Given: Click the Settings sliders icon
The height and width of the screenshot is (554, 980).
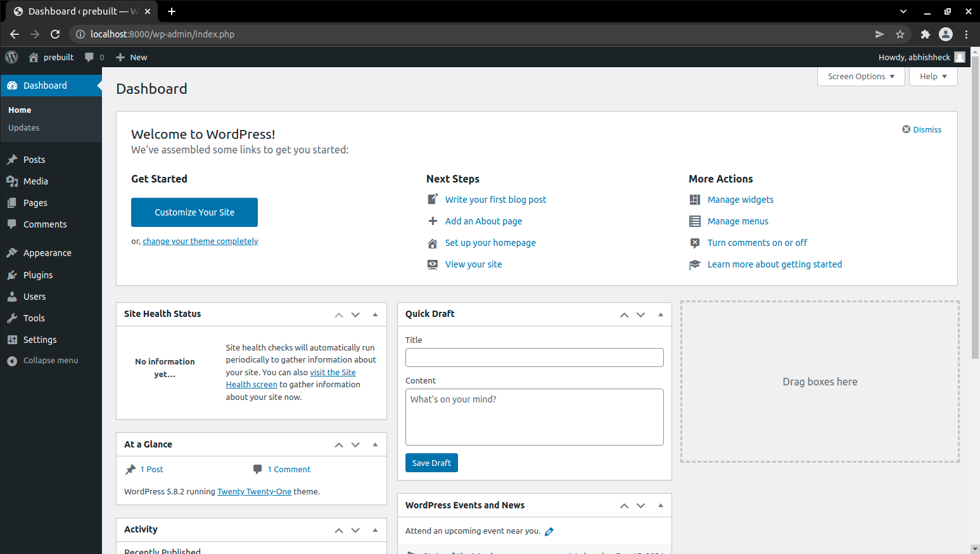Looking at the screenshot, I should [x=12, y=340].
